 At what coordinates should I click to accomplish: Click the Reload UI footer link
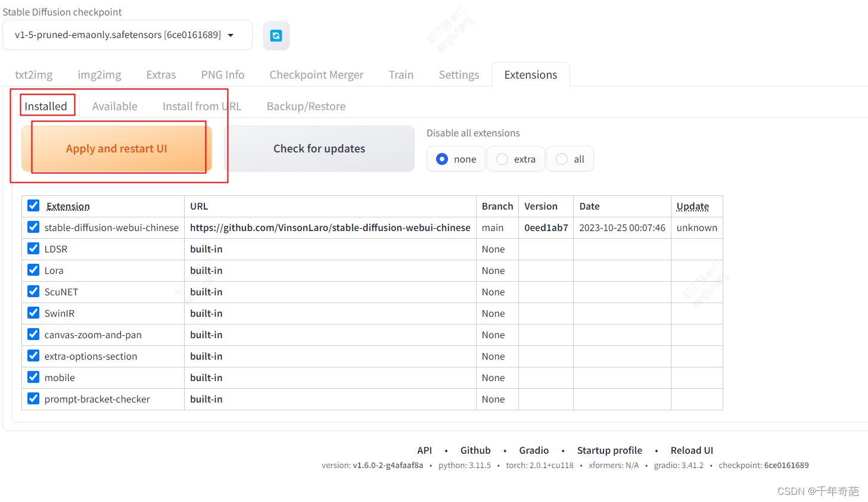(692, 450)
